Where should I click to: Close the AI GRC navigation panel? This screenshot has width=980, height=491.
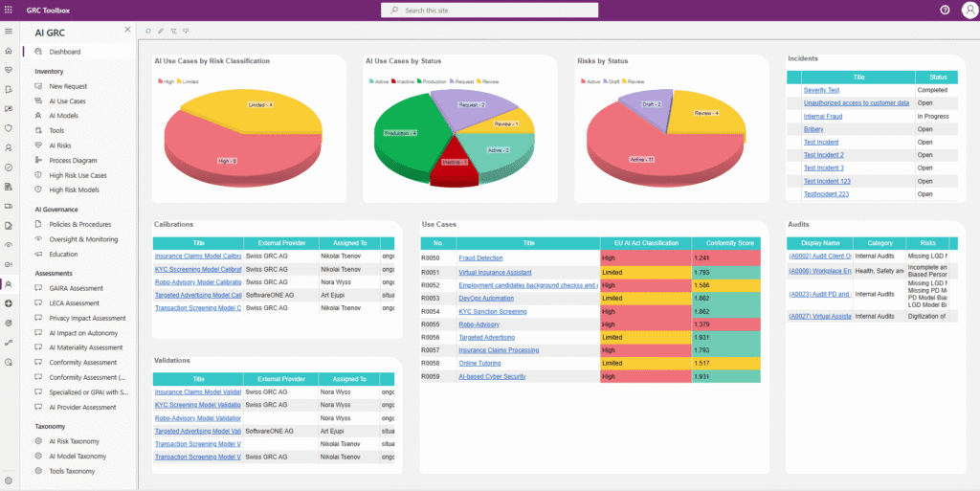click(x=127, y=30)
